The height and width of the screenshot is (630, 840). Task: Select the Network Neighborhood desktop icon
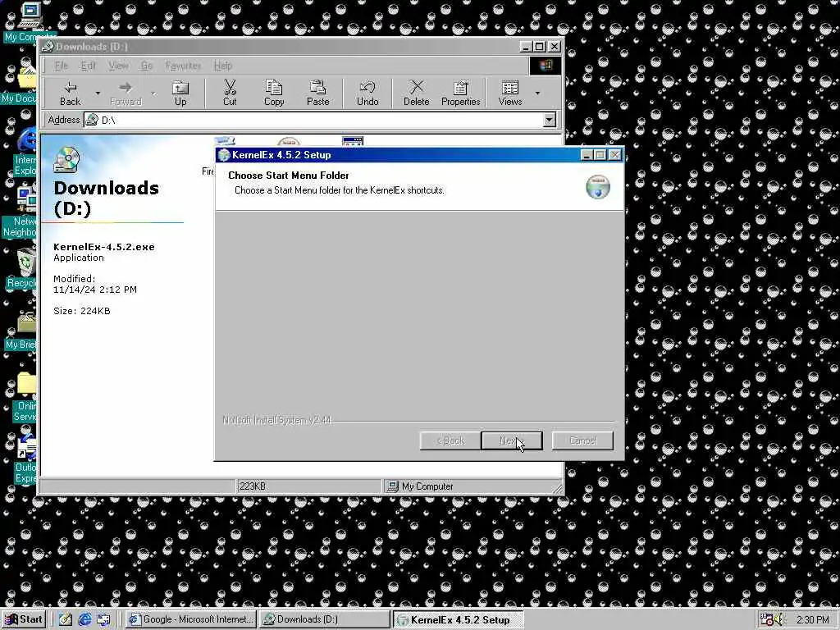21,213
